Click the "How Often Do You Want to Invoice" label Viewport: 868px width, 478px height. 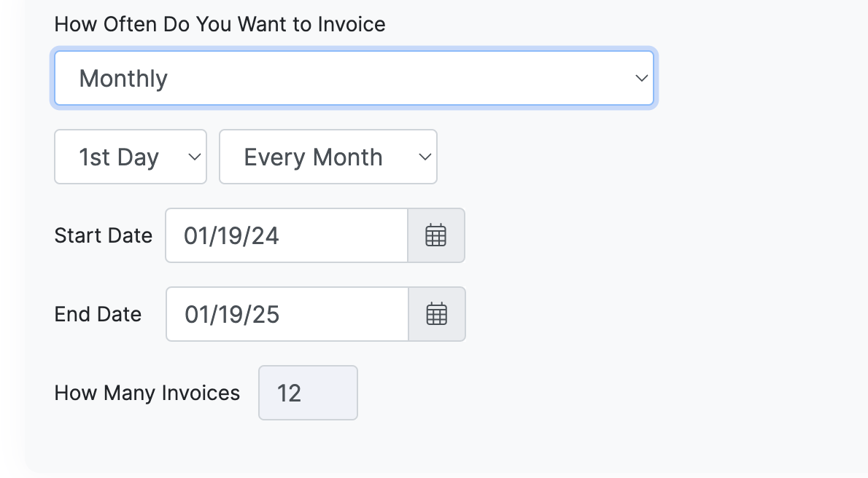[220, 25]
